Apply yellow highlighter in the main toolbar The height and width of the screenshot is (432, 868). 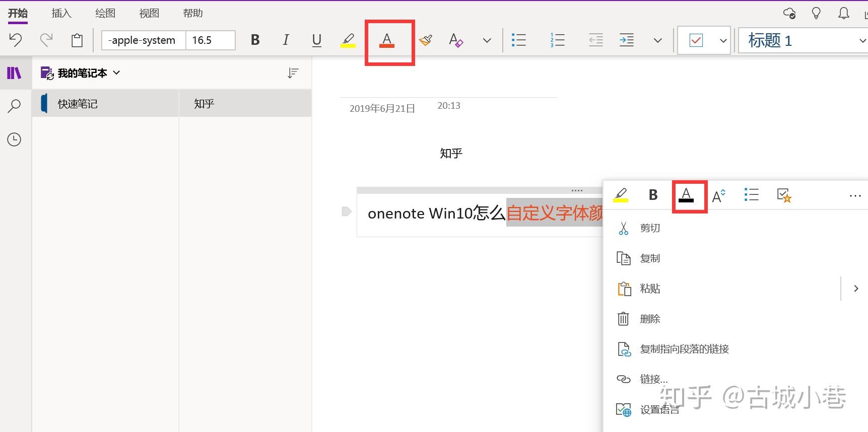click(348, 40)
